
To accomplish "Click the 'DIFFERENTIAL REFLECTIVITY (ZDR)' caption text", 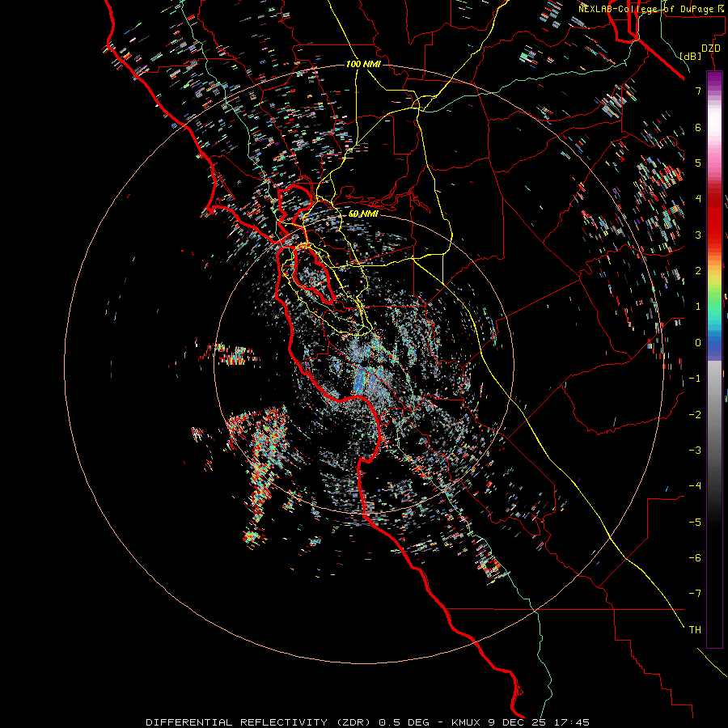I will point(260,722).
